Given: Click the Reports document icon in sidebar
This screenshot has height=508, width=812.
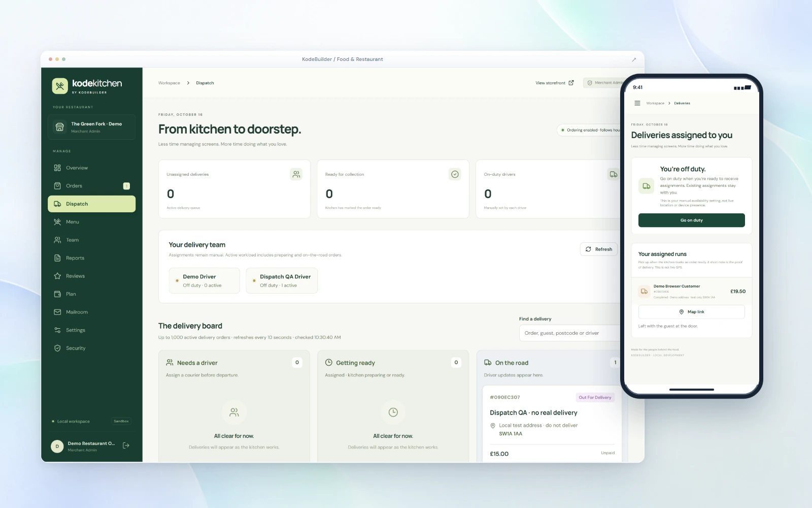Looking at the screenshot, I should (57, 258).
